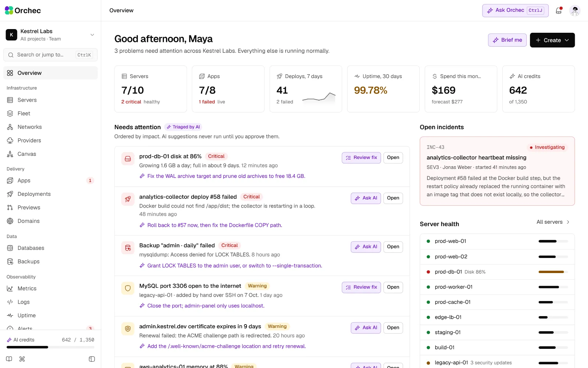This screenshot has width=588, height=368.
Task: Click the prod-db-01 disk usage bar
Action: (x=553, y=272)
